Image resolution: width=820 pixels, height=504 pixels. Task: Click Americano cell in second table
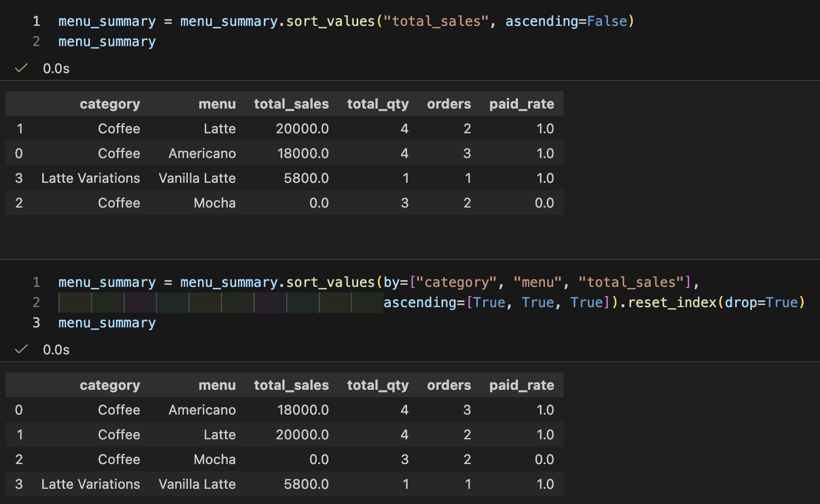tap(202, 410)
